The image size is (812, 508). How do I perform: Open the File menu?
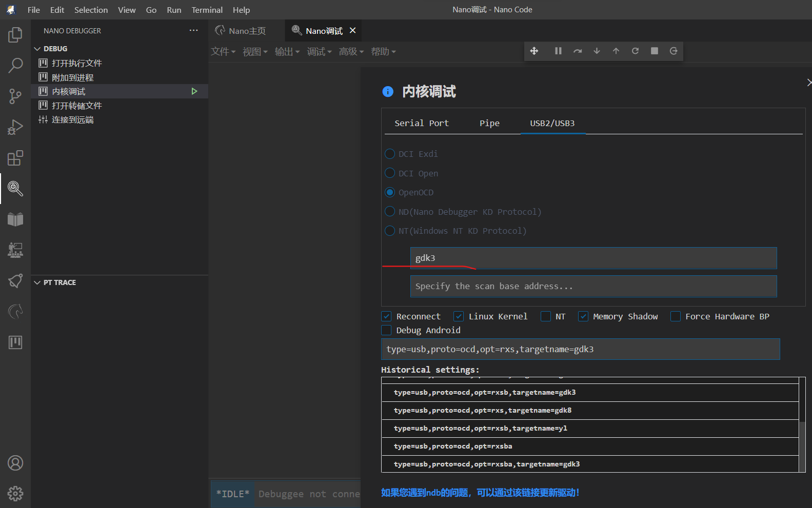pyautogui.click(x=34, y=10)
